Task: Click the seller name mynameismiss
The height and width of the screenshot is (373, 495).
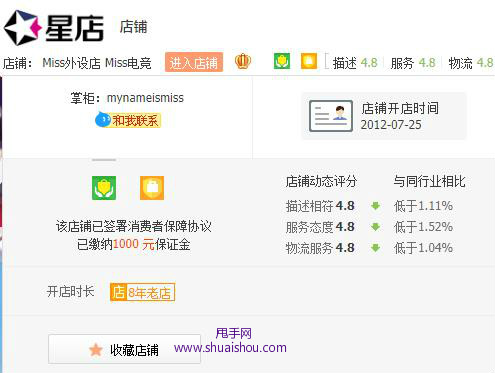Action: tap(145, 98)
